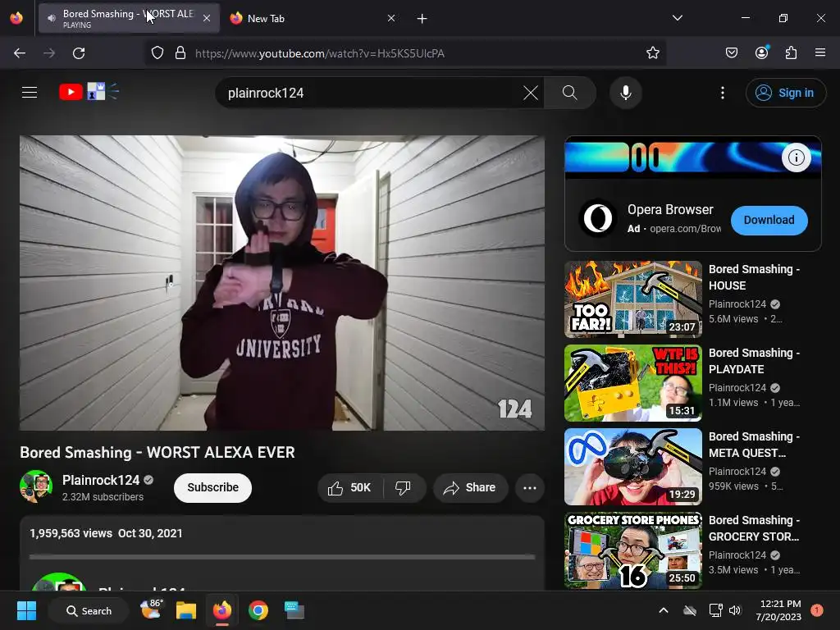View site security padlock info
Viewport: 840px width, 630px height.
(180, 53)
